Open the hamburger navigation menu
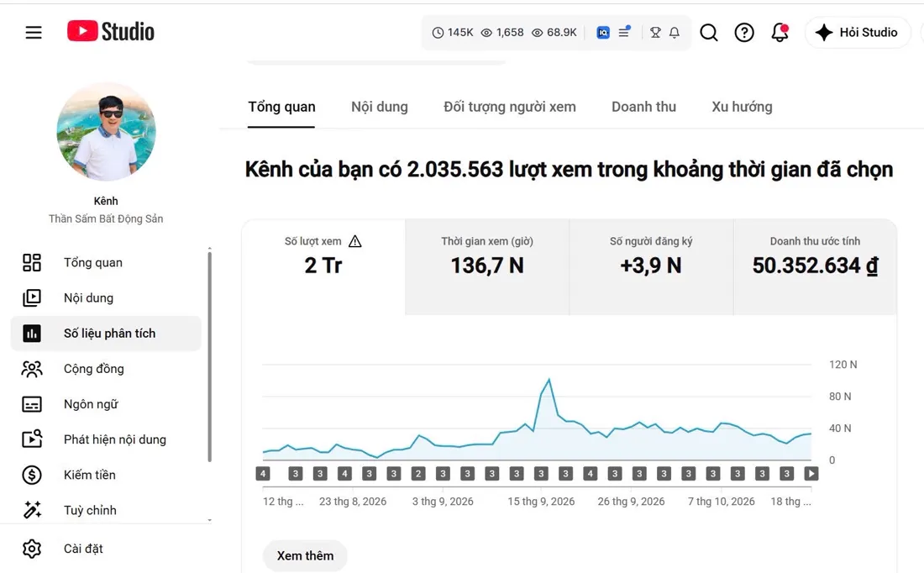The width and height of the screenshot is (924, 573). [34, 33]
